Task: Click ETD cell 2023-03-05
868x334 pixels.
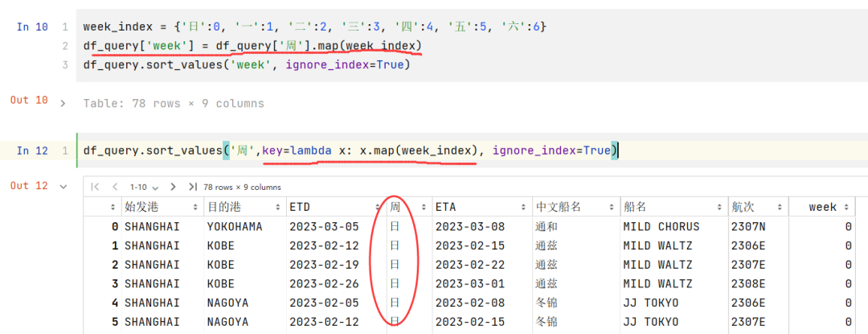Action: point(325,226)
